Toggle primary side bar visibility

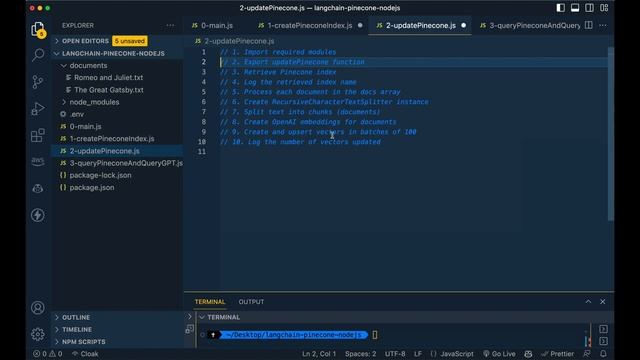pos(560,8)
